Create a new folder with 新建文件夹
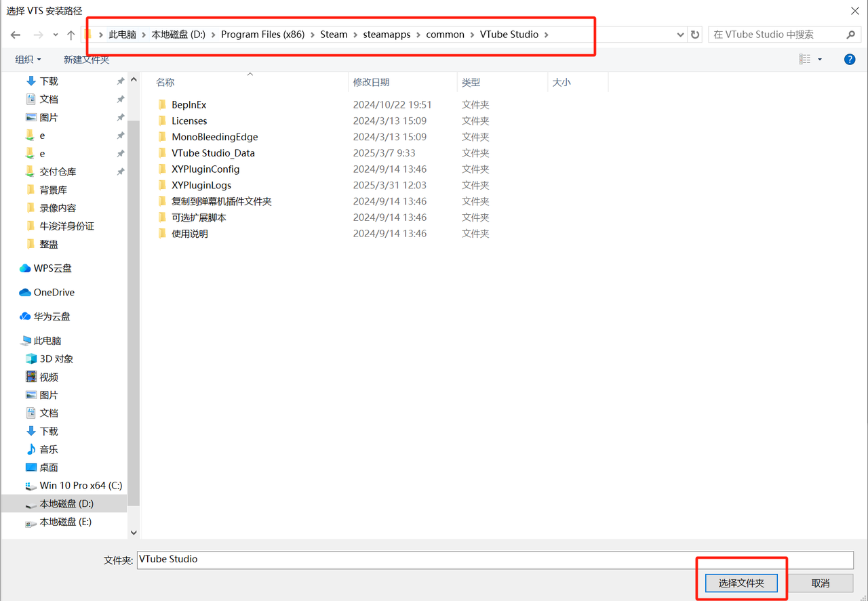868x601 pixels. [87, 60]
